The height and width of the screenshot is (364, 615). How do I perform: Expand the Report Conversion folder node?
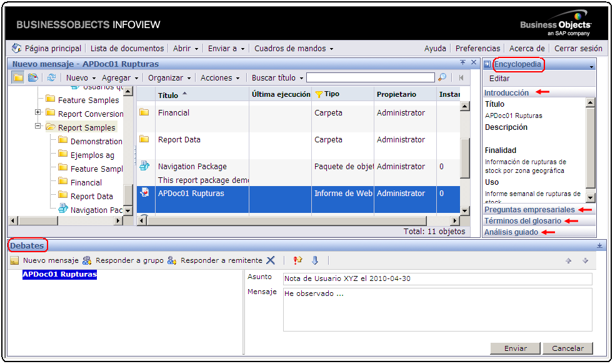[x=38, y=113]
